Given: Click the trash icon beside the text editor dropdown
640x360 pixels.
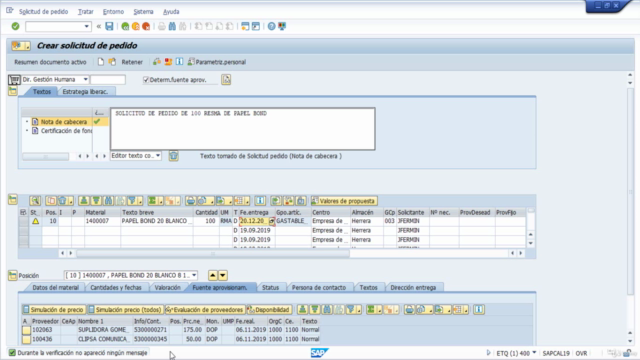Looking at the screenshot, I should coord(173,156).
